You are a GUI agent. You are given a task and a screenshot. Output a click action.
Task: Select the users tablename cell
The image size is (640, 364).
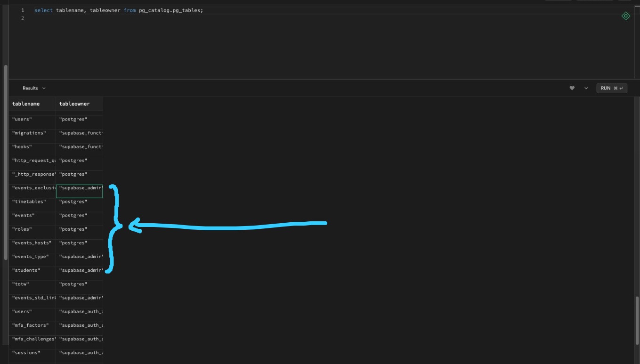pos(21,119)
